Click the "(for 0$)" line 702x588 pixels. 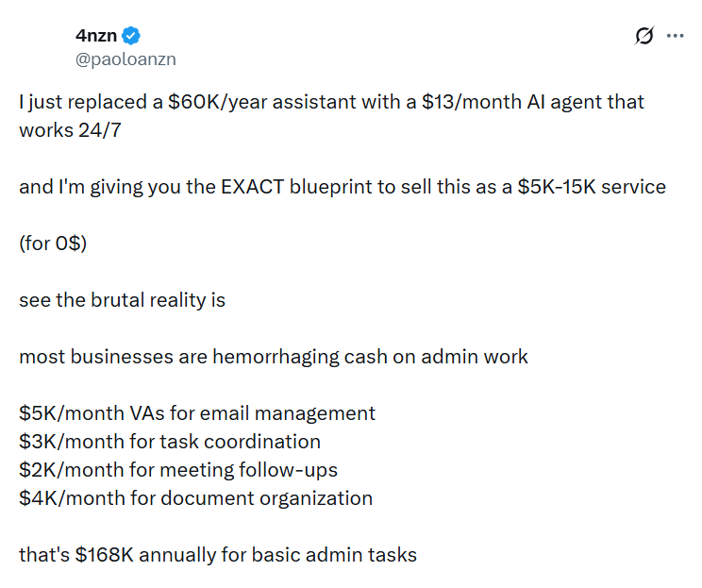click(x=55, y=244)
